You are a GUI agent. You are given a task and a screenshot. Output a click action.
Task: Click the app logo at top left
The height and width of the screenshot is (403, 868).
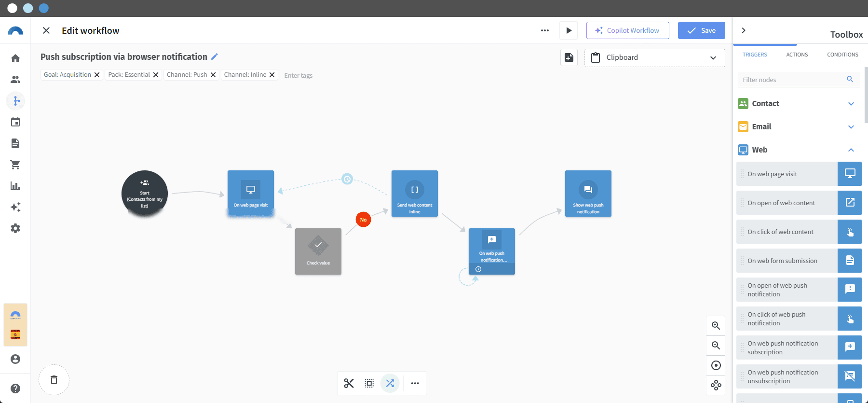coord(15,31)
